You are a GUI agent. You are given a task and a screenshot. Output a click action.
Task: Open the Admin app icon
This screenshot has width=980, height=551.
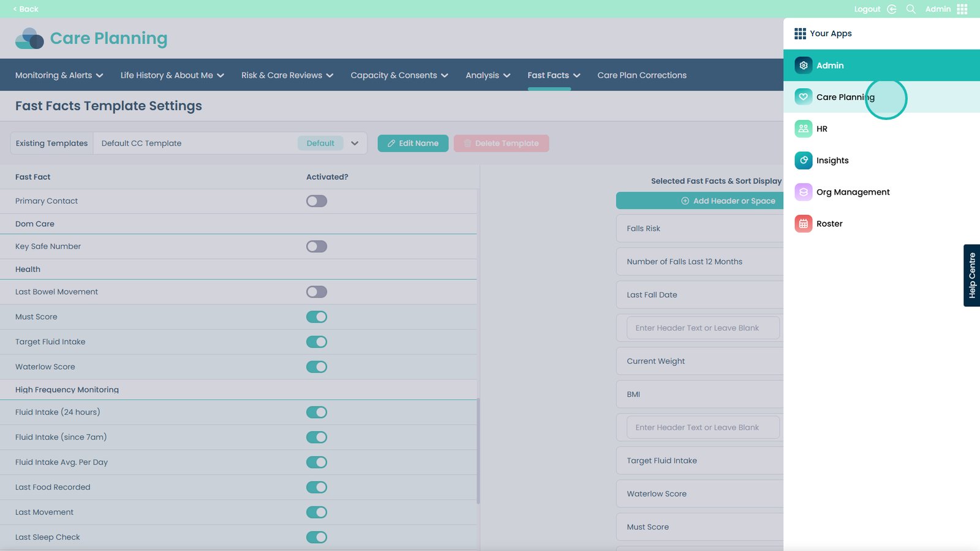pos(803,66)
